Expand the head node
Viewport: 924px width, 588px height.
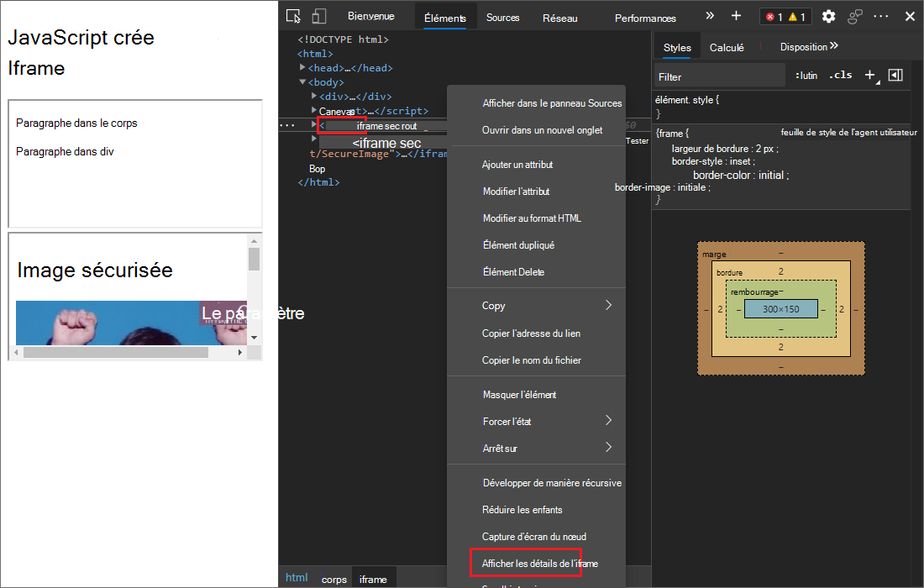(x=302, y=67)
